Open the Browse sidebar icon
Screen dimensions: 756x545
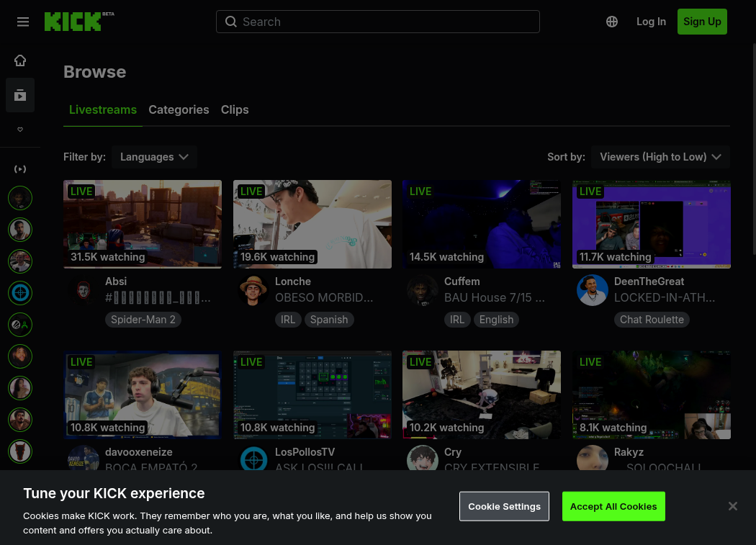pos(20,95)
